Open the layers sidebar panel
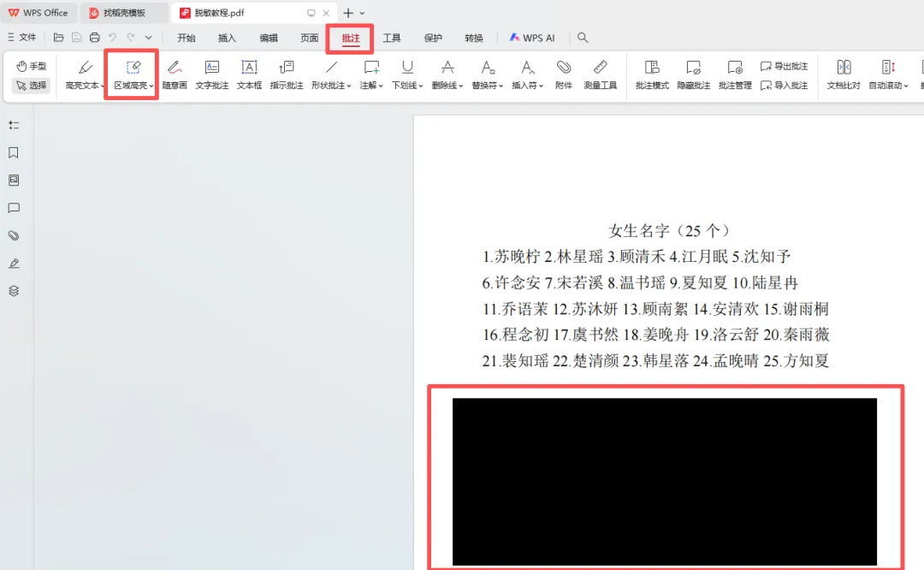 [x=14, y=291]
